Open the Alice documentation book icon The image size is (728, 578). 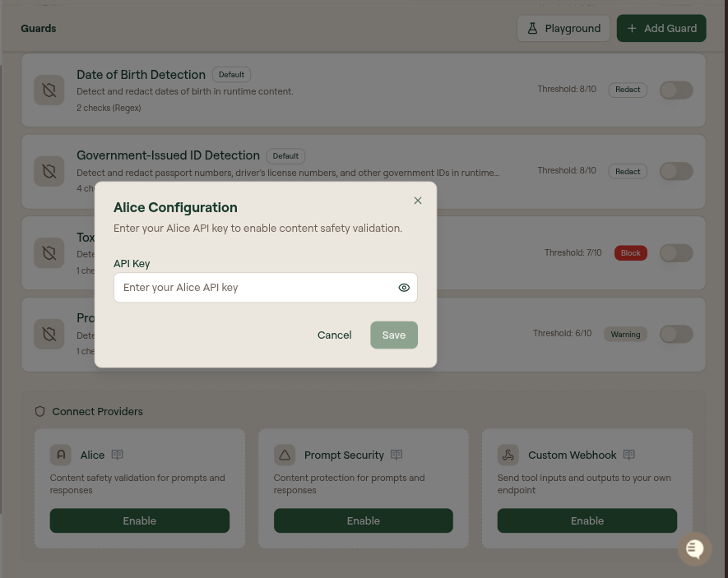click(117, 455)
